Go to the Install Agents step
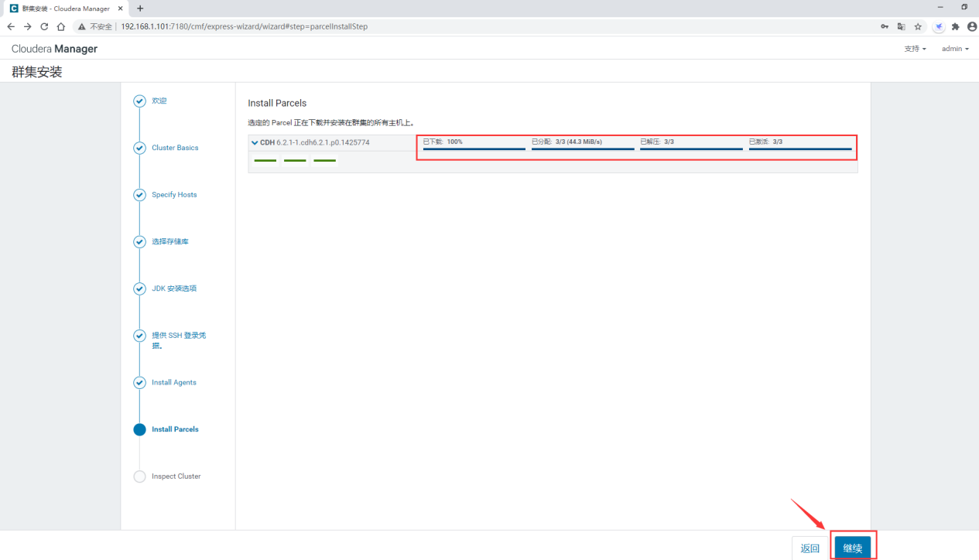979x560 pixels. coord(174,383)
